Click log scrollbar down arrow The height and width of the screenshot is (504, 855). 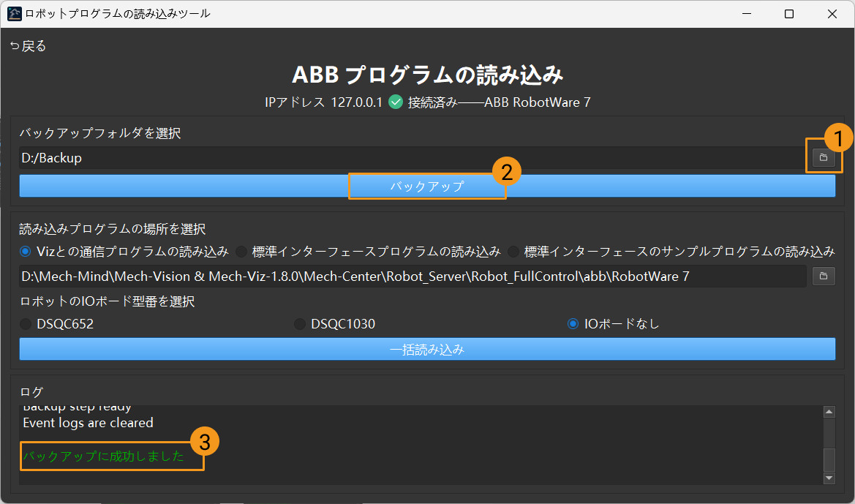click(x=829, y=478)
